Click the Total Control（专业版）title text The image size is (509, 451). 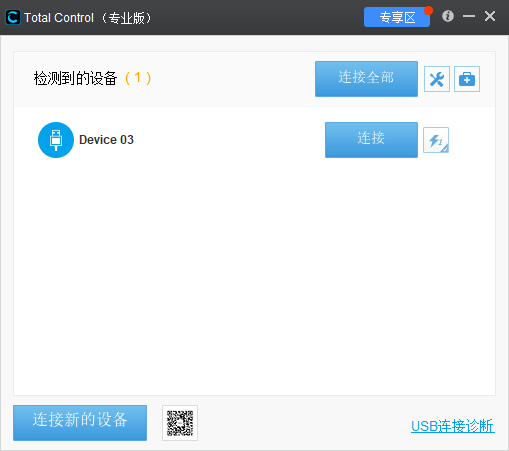[x=88, y=18]
